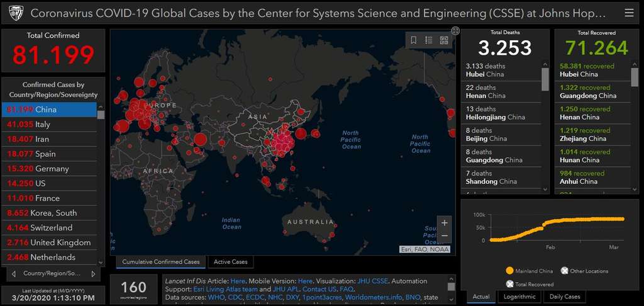644x306 pixels.
Task: Select the Actual chart tab
Action: tap(481, 297)
